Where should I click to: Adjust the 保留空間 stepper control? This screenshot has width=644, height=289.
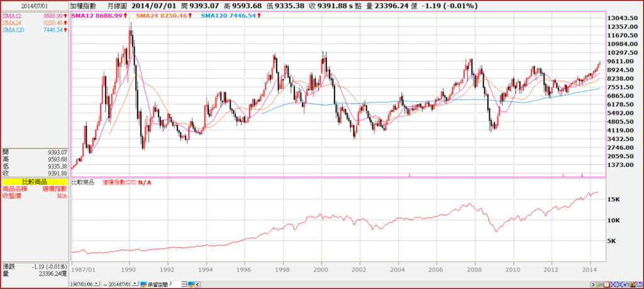[x=184, y=285]
